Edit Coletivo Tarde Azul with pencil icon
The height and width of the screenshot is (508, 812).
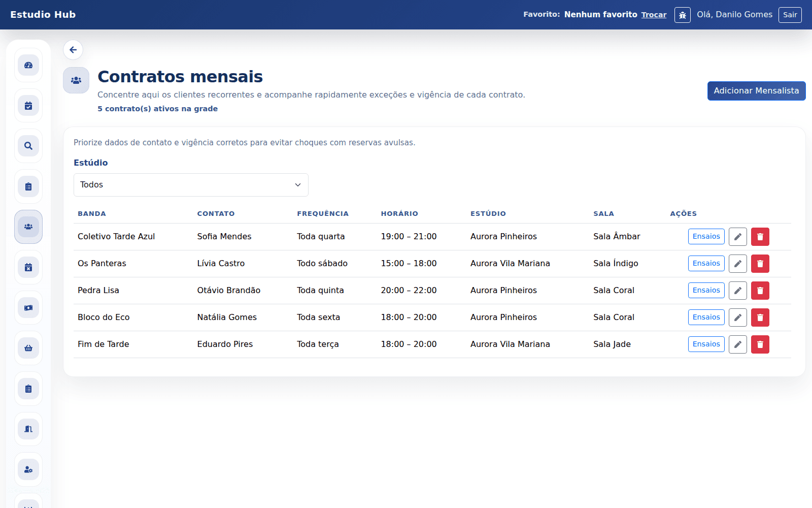[x=738, y=237]
